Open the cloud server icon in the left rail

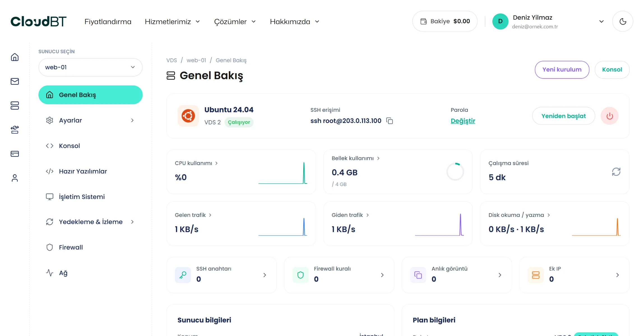click(15, 130)
